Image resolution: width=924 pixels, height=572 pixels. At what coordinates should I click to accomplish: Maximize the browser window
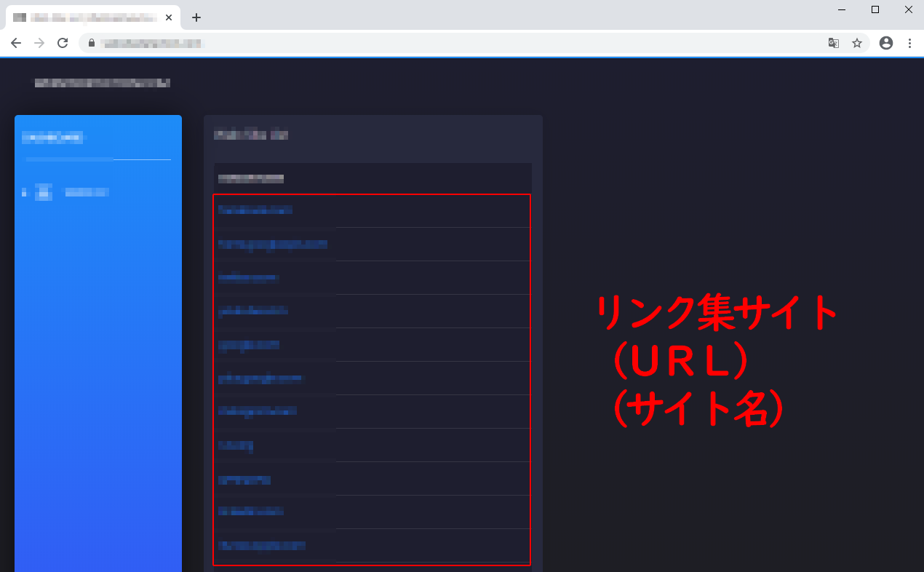tap(875, 9)
